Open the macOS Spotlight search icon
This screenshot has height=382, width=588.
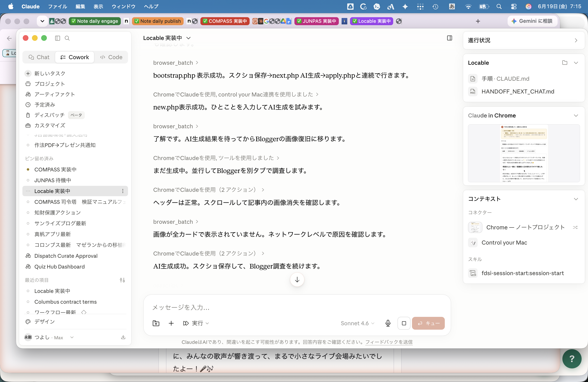[499, 7]
